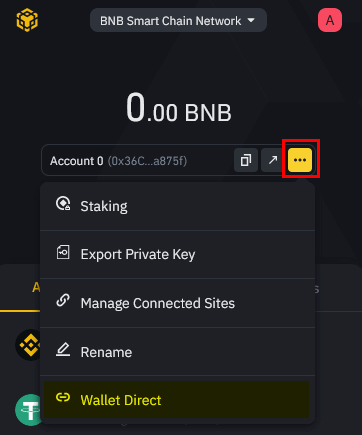362x435 pixels.
Task: Click the network dropdown arrow
Action: 251,21
